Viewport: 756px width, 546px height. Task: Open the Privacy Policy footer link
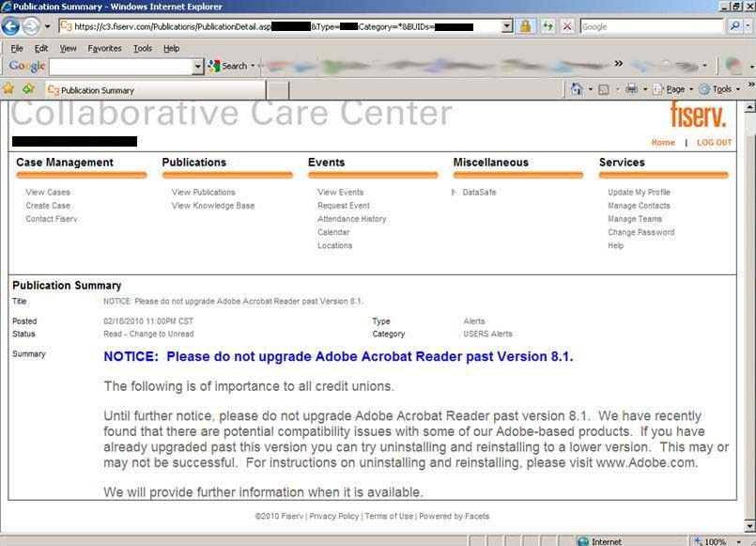(334, 516)
